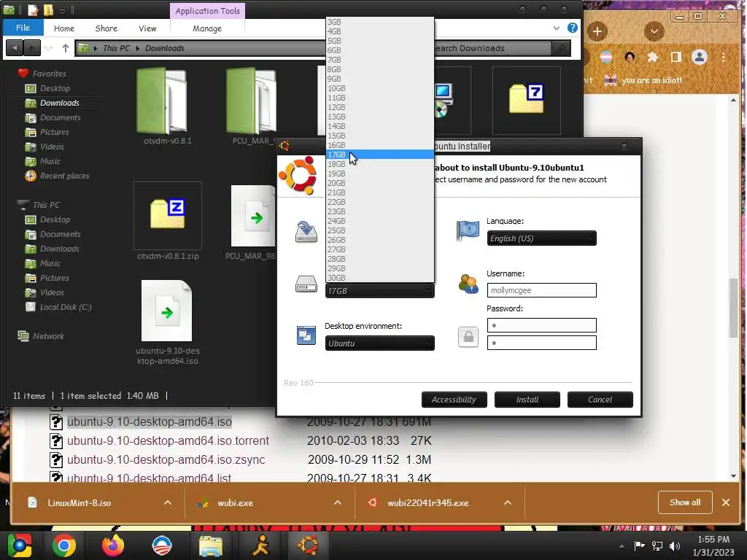Open Chrome from the taskbar
The height and width of the screenshot is (560, 747).
tap(64, 545)
